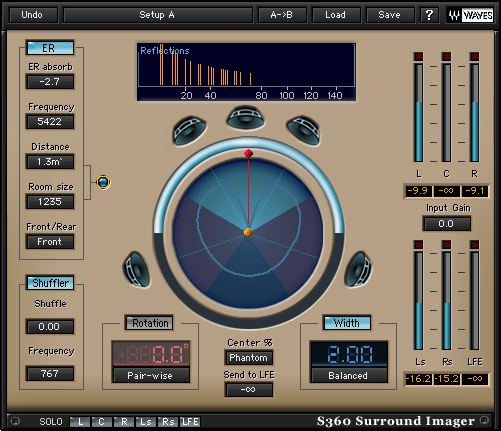Solo the LFE channel
The image size is (501, 431).
[190, 422]
